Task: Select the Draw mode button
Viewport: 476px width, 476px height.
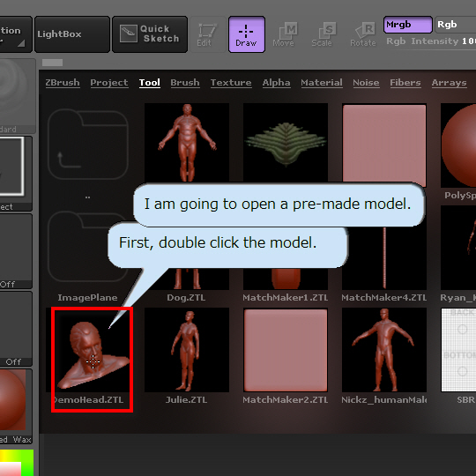Action: [247, 34]
